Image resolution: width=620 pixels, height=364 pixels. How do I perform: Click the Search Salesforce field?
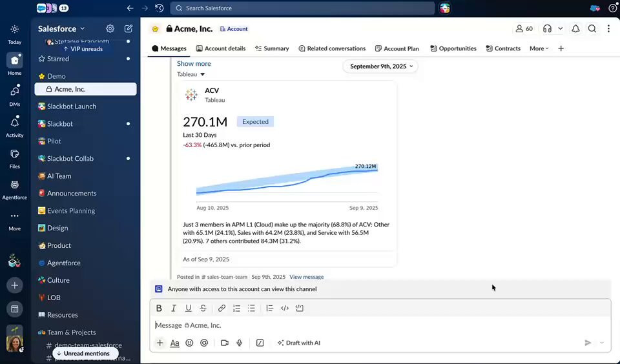302,8
